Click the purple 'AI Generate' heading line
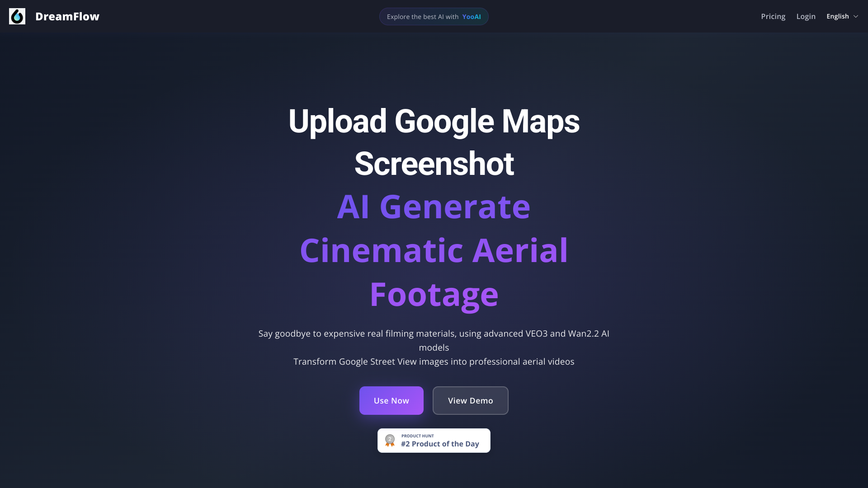 click(434, 206)
